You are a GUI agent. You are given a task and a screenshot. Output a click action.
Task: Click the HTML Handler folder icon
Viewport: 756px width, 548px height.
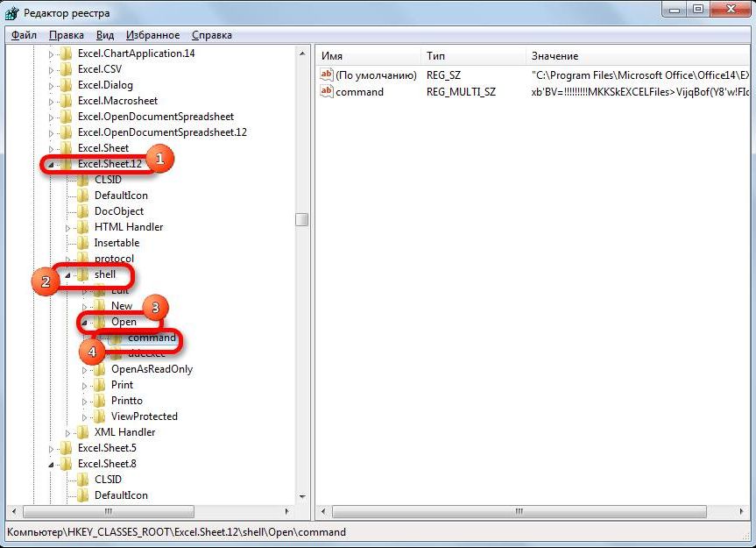coord(83,227)
